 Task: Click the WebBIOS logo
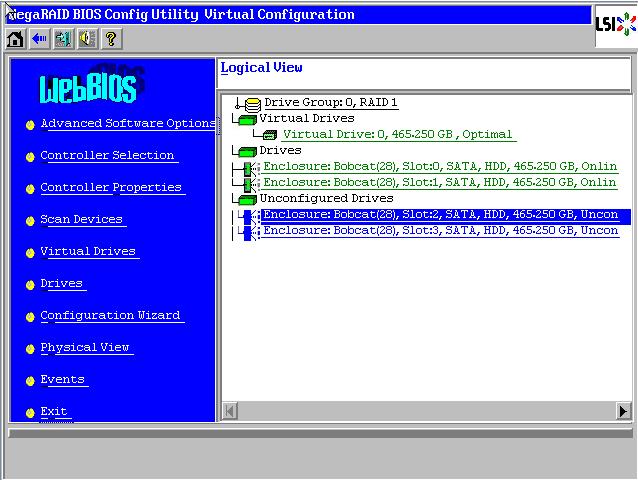click(91, 85)
